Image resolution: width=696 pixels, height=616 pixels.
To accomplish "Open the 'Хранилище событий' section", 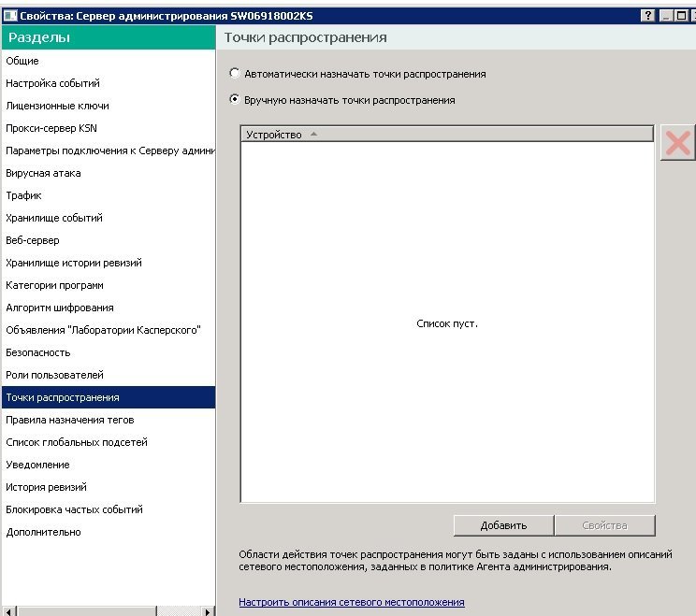I will (109, 218).
